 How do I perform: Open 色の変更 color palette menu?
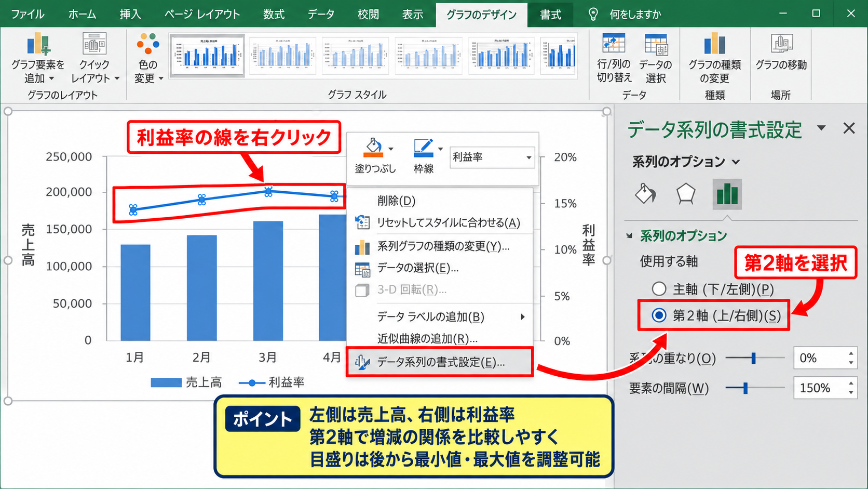(148, 57)
